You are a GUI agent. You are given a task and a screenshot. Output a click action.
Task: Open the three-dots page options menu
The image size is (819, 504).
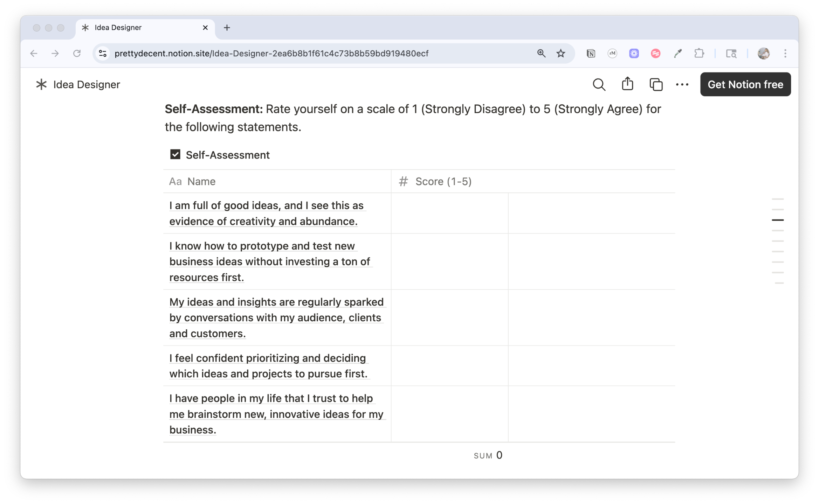pos(682,85)
